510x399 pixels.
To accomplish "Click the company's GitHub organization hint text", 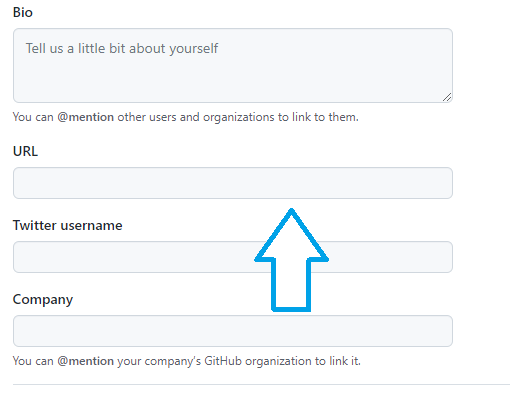I will [187, 361].
